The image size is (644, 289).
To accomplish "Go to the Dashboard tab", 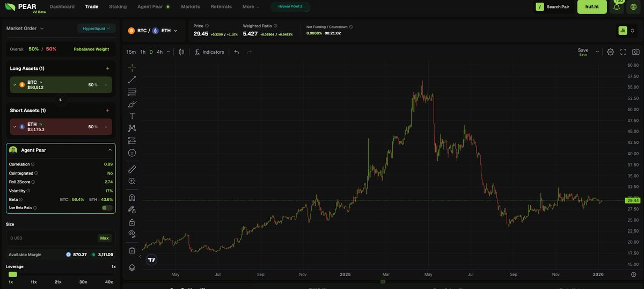I will 62,7.
